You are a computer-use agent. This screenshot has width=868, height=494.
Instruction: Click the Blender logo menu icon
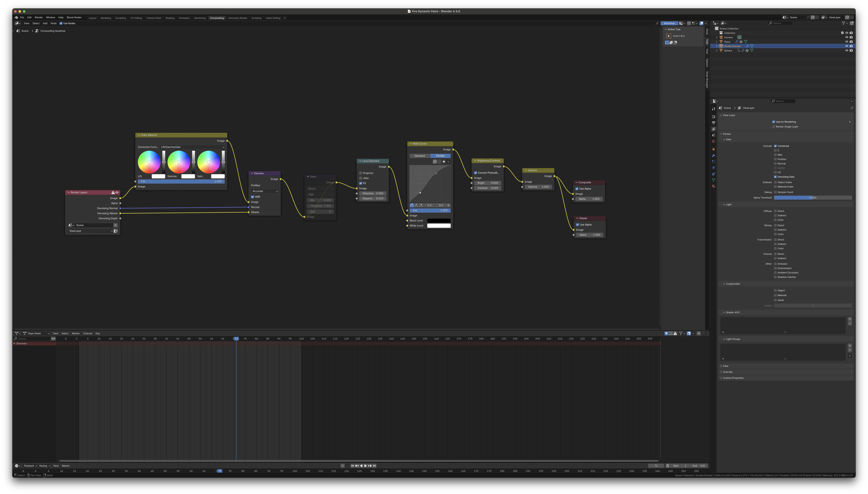tap(16, 17)
